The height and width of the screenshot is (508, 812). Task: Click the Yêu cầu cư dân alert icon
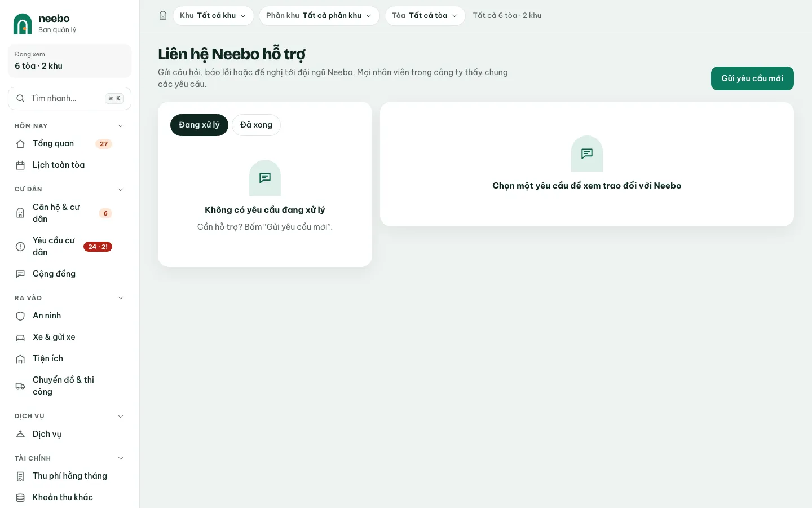[20, 247]
